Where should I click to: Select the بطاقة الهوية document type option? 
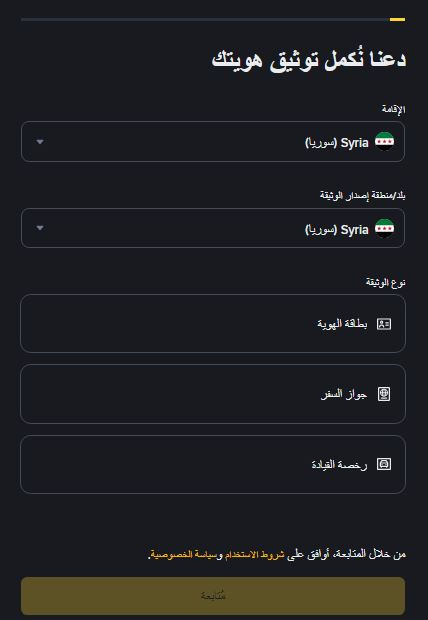point(213,323)
